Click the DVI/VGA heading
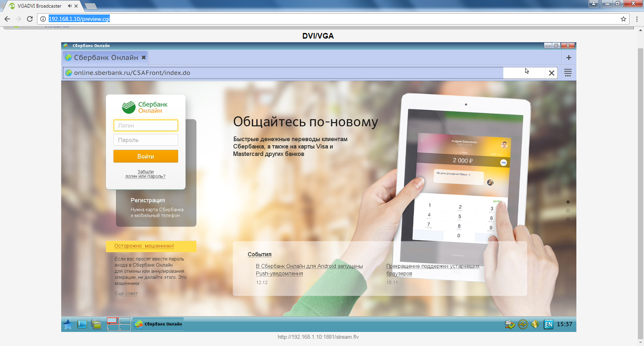The width and height of the screenshot is (644, 346). coord(318,36)
